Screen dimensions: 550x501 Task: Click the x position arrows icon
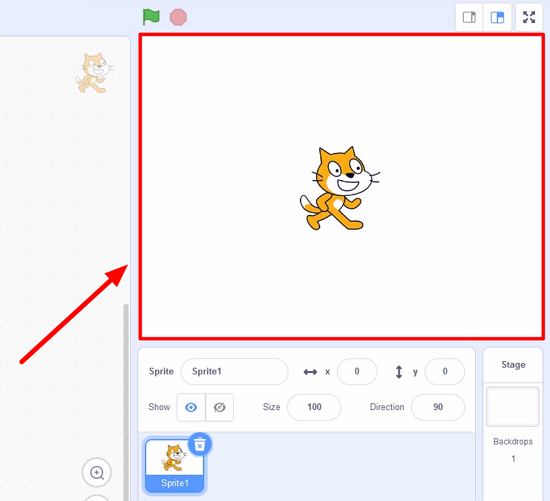310,372
